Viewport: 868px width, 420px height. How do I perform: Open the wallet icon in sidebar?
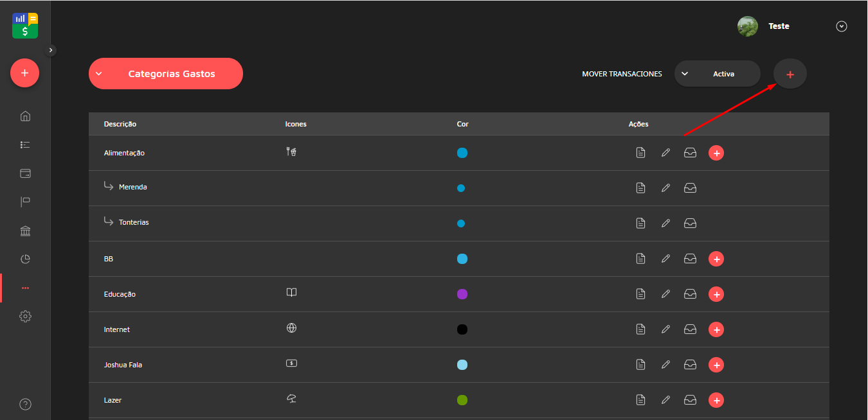pos(25,173)
